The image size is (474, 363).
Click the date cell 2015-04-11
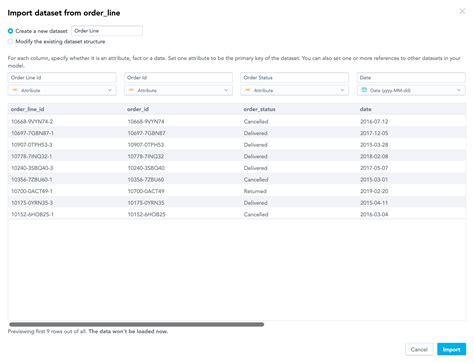[x=374, y=203]
